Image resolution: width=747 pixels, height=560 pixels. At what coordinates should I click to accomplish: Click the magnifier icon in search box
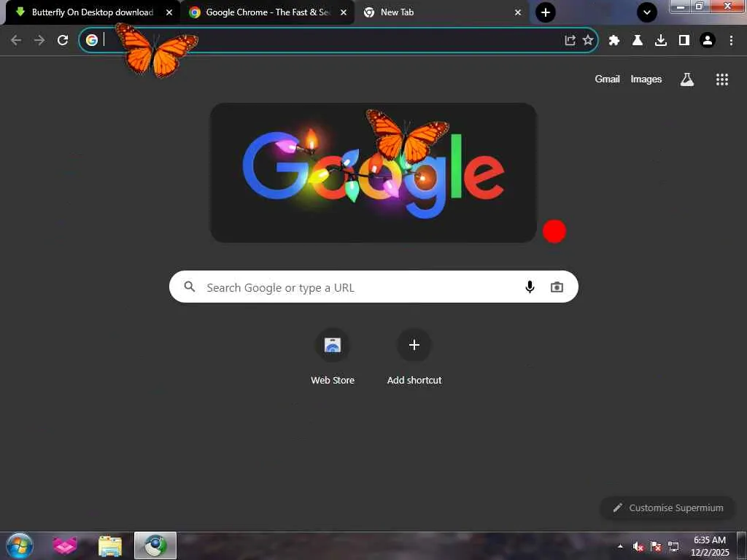190,287
